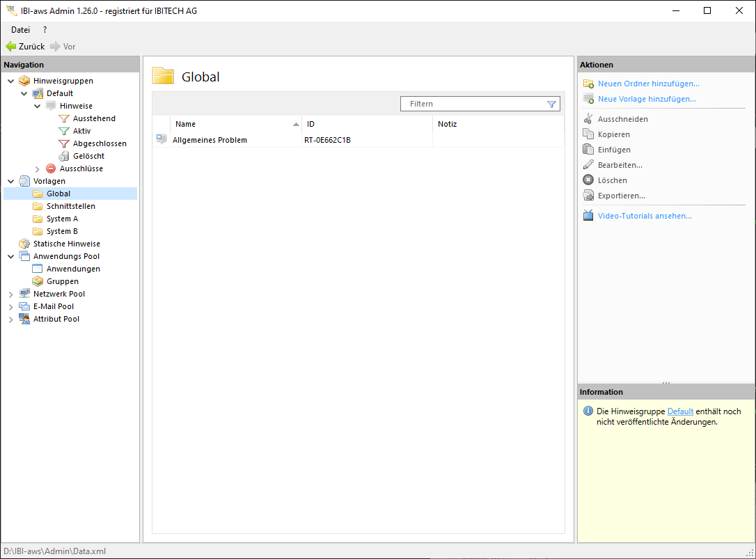Expand the Netzwerk Pool node
The image size is (756, 559).
[11, 294]
